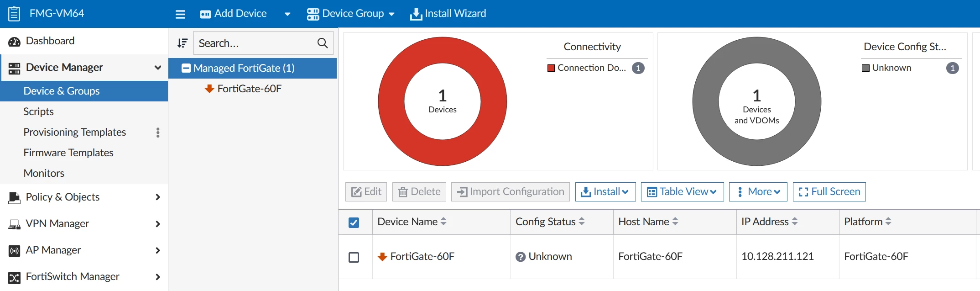This screenshot has width=980, height=291.
Task: Click the IP address 10.128.211.121
Action: pos(777,256)
